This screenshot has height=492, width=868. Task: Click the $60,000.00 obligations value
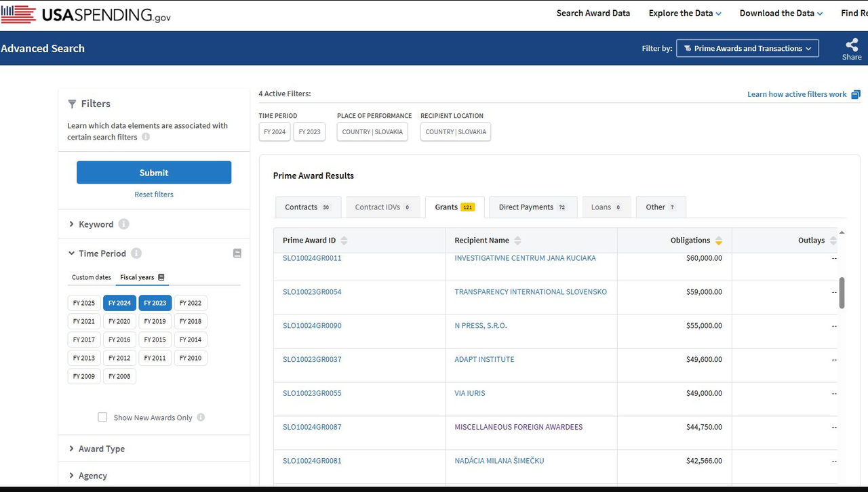pos(704,258)
